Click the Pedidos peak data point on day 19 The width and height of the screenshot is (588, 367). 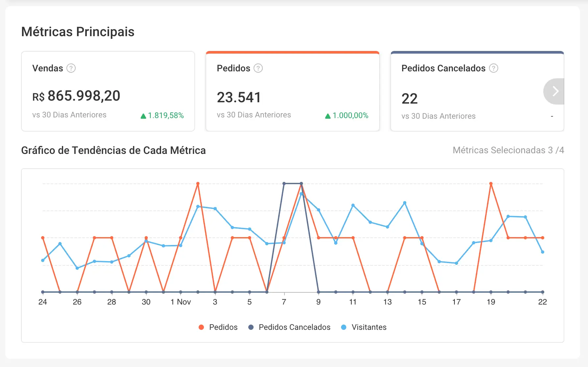(491, 183)
